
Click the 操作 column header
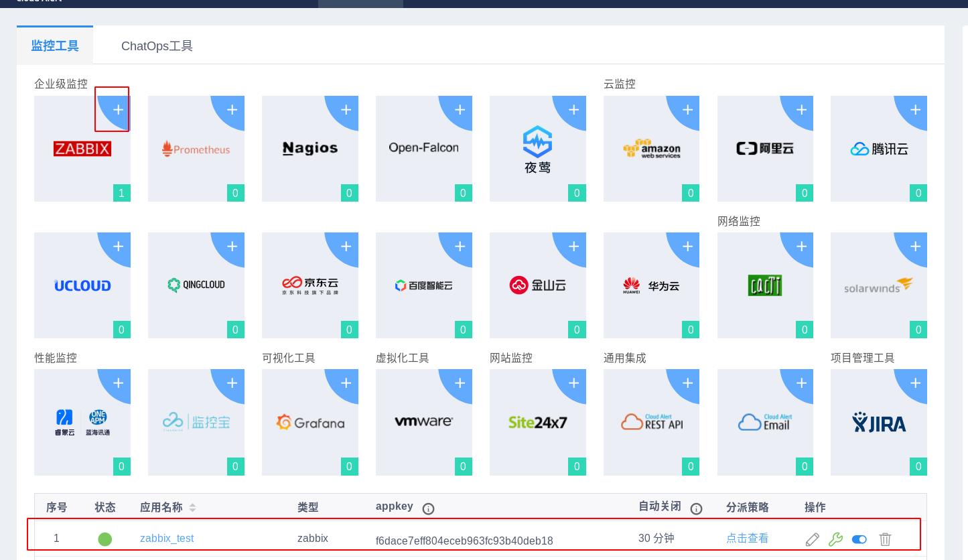(x=815, y=507)
